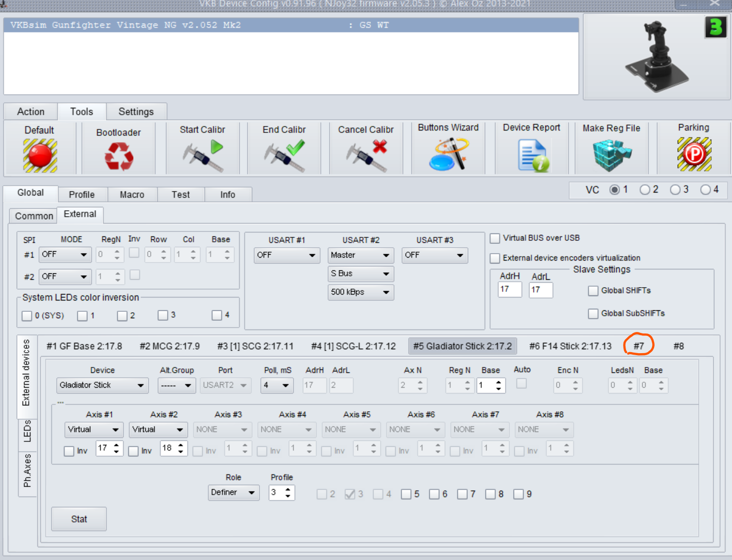Open the Gladiator Stick device dropdown
The image size is (732, 560).
click(x=102, y=385)
